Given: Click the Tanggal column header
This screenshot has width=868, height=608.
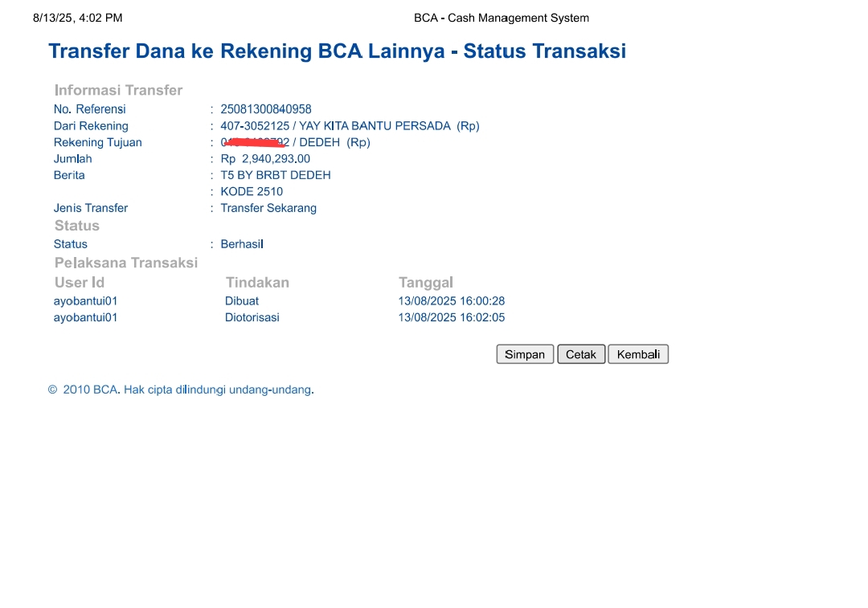Looking at the screenshot, I should pyautogui.click(x=426, y=283).
